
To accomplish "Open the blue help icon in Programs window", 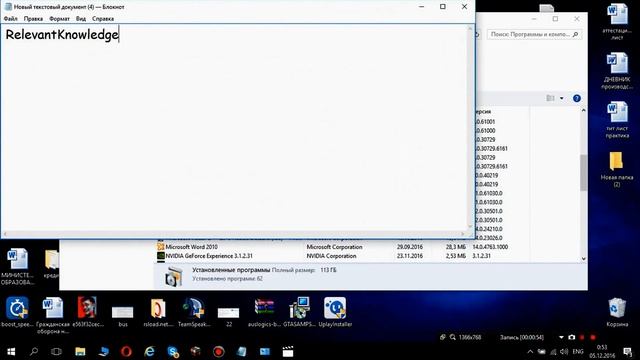I will tap(577, 98).
